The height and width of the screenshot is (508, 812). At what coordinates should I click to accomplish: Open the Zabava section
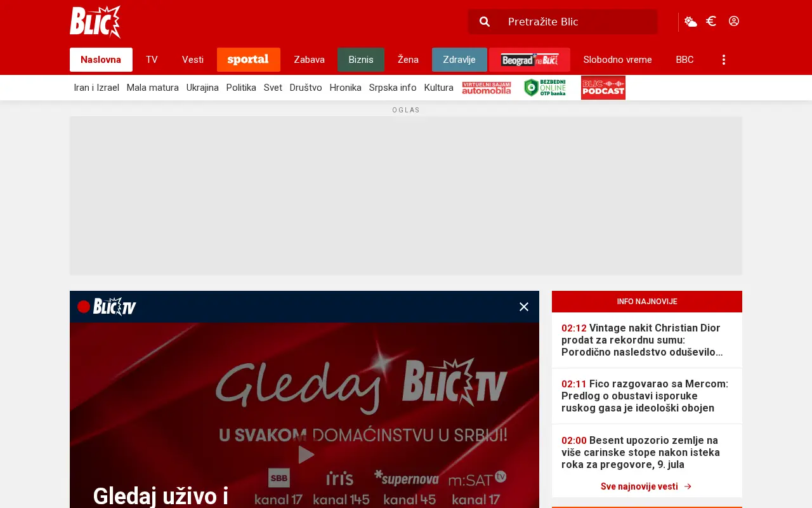[x=310, y=60]
